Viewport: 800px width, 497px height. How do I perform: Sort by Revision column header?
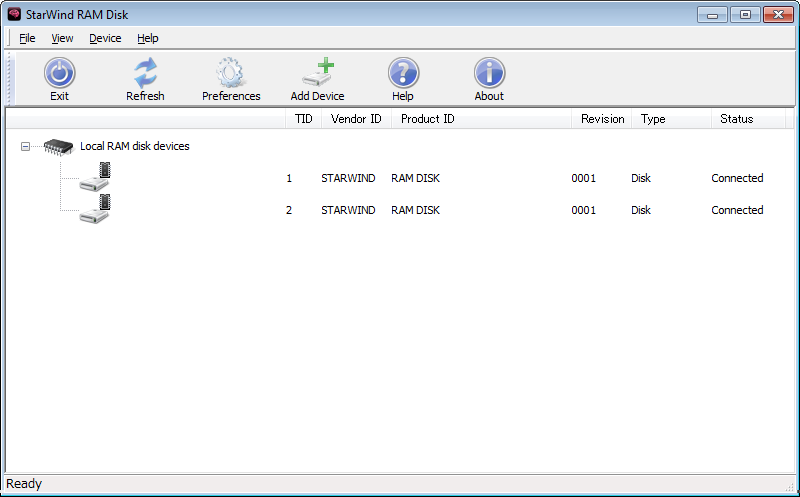click(x=602, y=119)
